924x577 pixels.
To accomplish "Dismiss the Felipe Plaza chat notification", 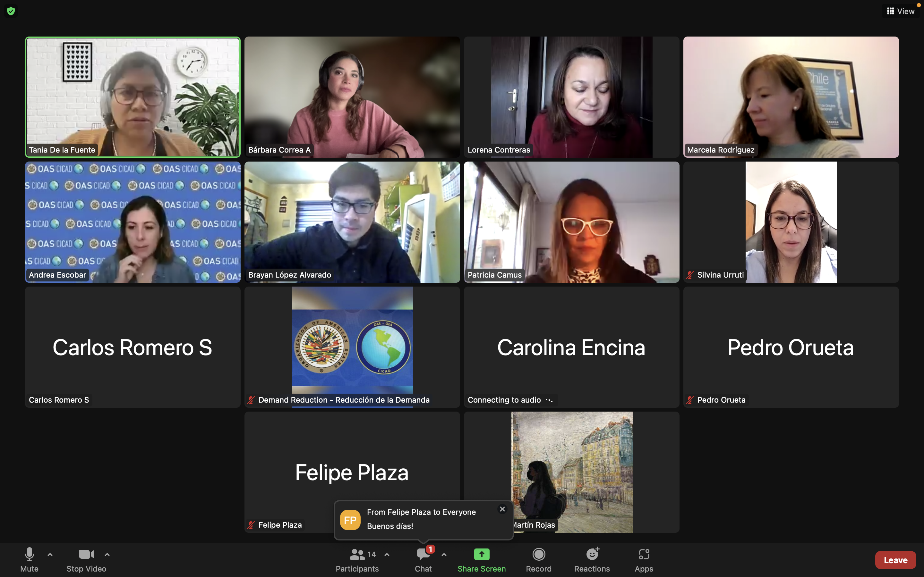I will [502, 509].
